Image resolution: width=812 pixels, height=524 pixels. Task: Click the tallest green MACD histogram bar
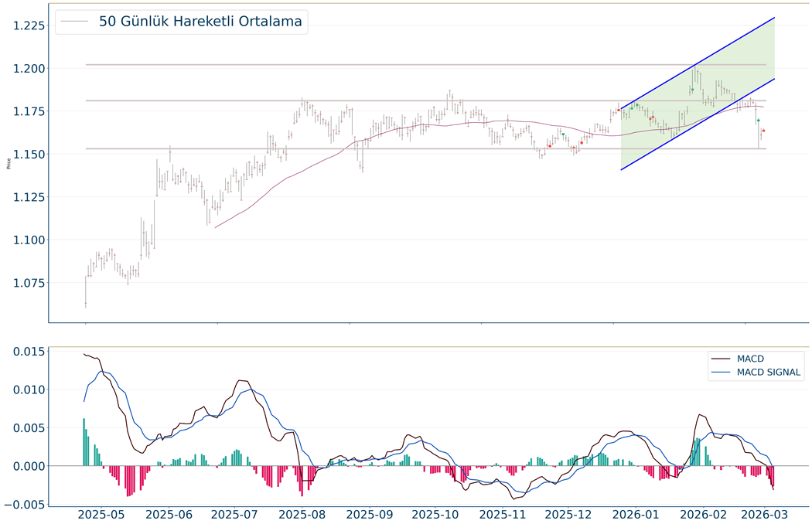click(x=84, y=442)
